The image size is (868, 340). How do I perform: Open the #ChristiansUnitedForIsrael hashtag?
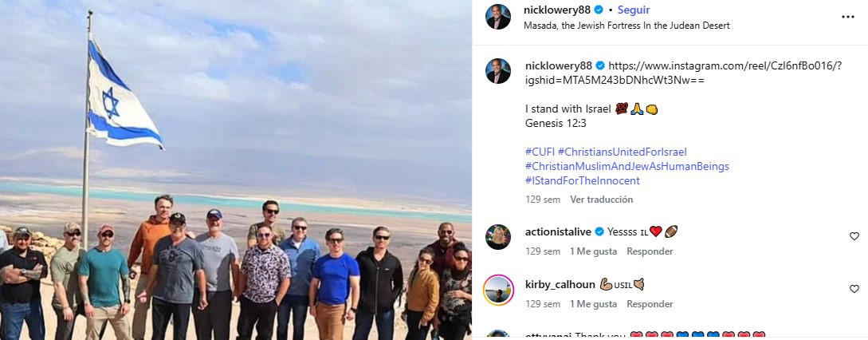pos(623,152)
